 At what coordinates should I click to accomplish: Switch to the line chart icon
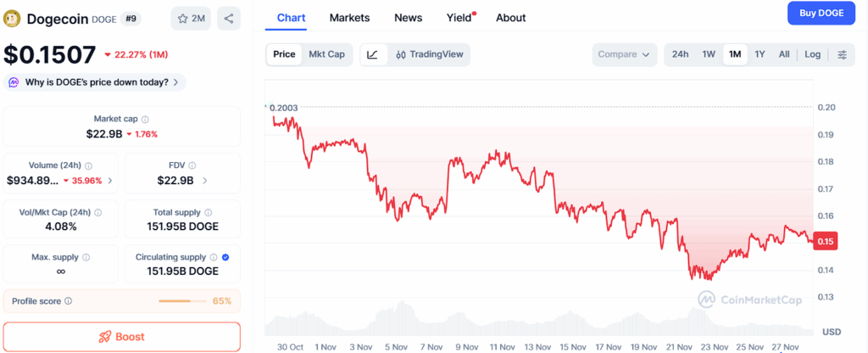[373, 54]
